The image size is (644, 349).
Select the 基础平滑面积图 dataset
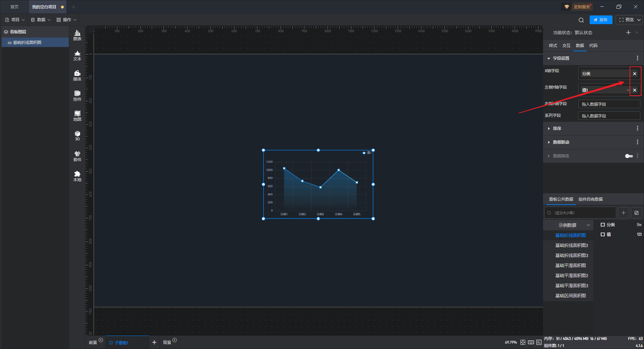tap(571, 266)
